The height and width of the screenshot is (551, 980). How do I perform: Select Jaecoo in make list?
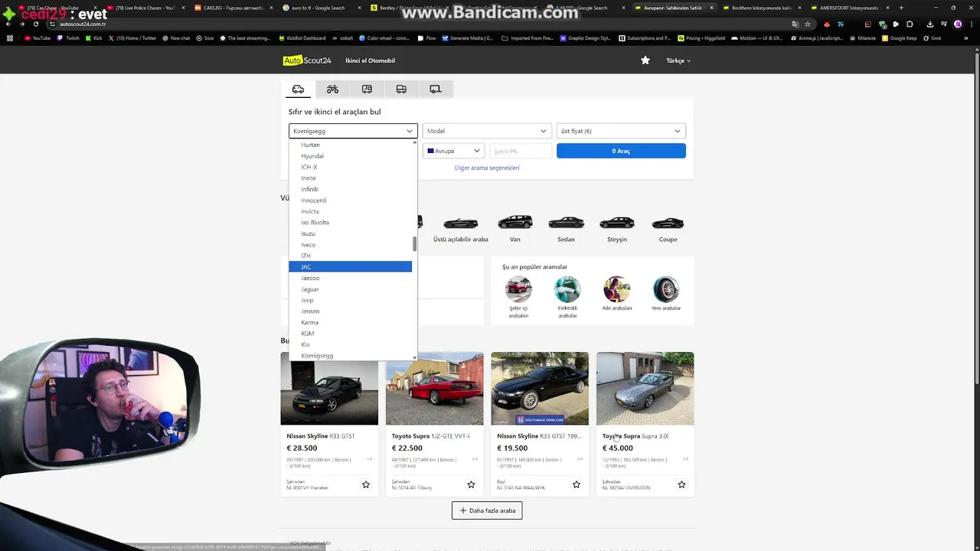[350, 278]
